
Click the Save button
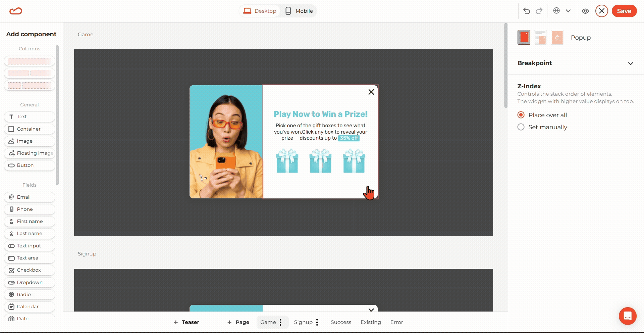coord(624,11)
